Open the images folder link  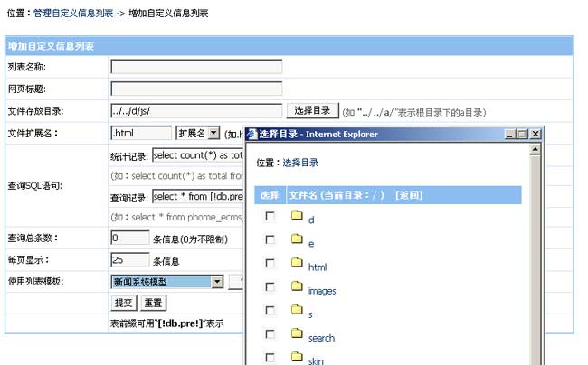[321, 291]
